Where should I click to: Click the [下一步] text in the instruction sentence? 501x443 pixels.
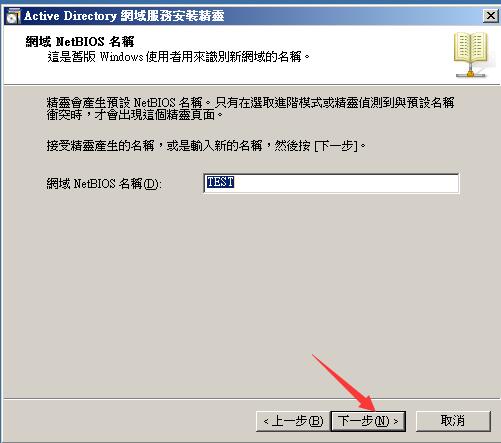point(336,146)
